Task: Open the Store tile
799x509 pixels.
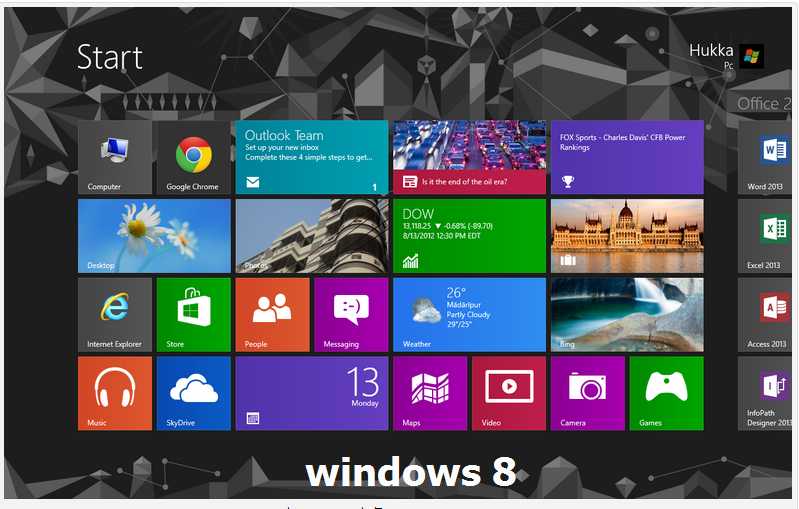Action: click(194, 315)
